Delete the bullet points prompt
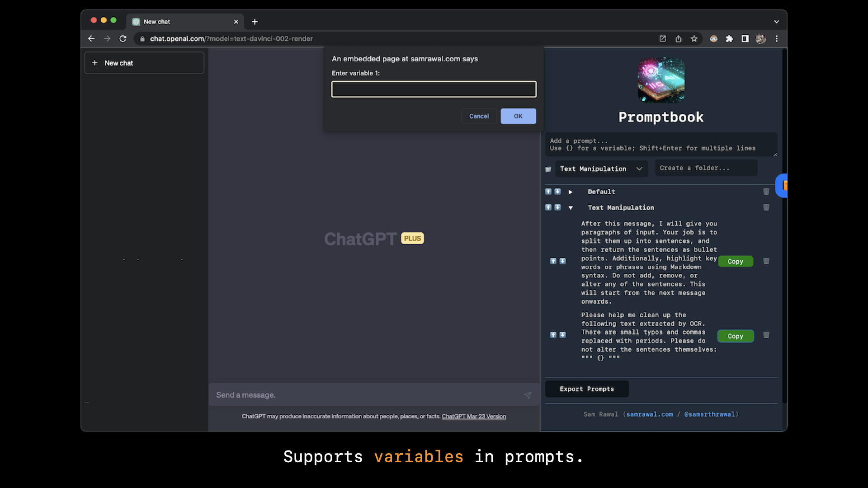868x488 pixels. point(766,261)
